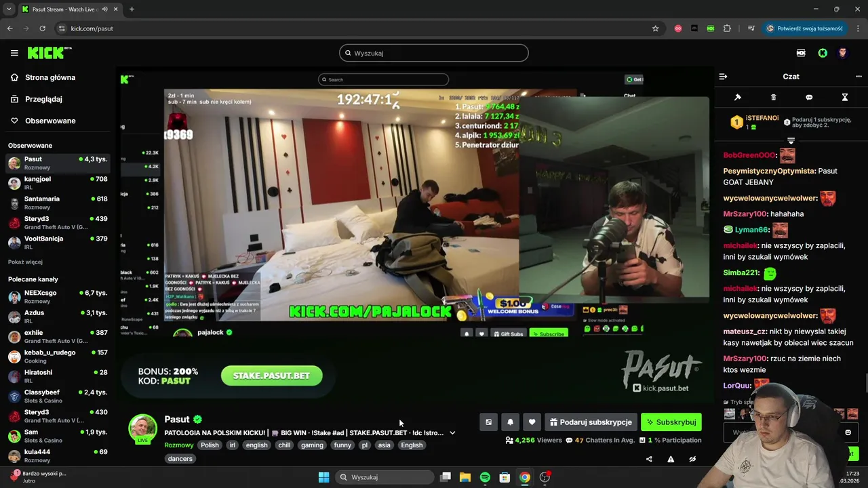868x488 pixels.
Task: Open Chrome tab search dropdown arrow
Action: point(9,9)
